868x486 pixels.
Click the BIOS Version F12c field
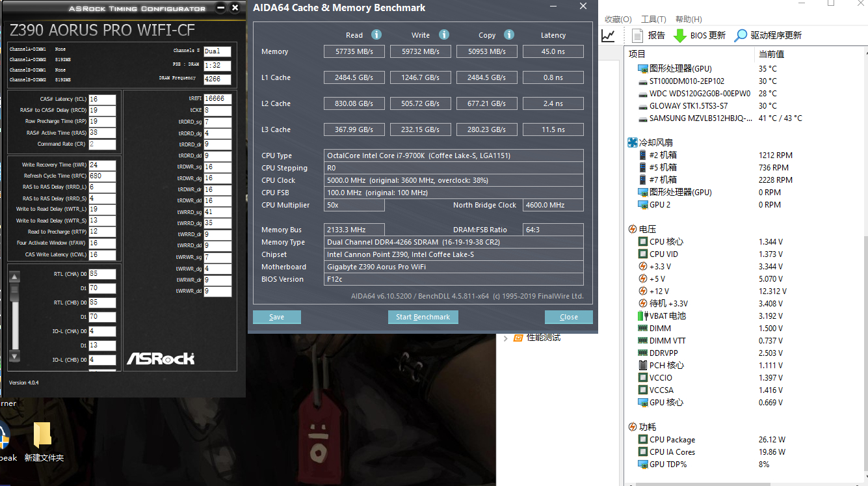(x=454, y=279)
